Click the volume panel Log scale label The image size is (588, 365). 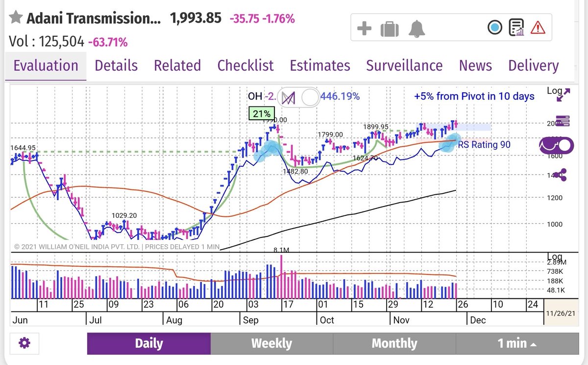coord(554,257)
